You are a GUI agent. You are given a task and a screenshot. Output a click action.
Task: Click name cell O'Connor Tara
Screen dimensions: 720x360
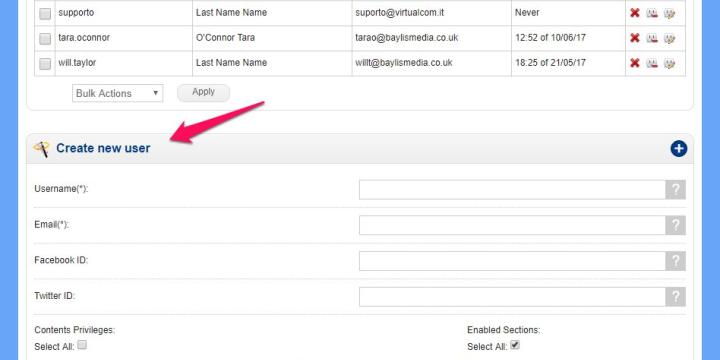click(x=225, y=38)
